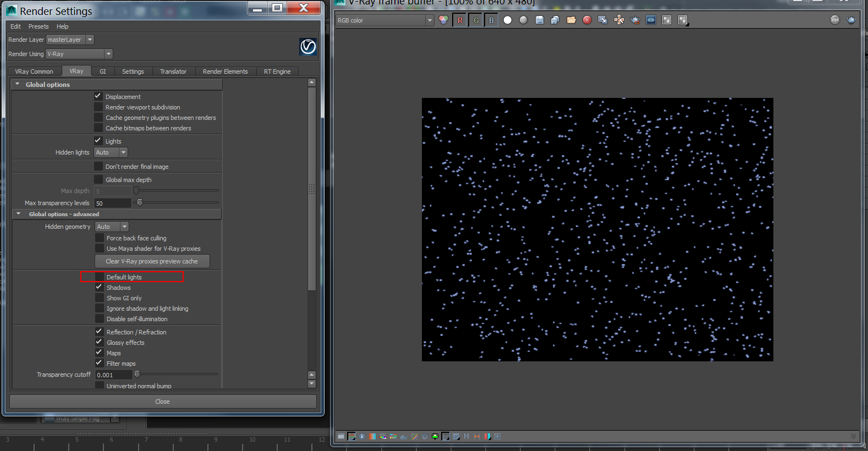Click the link to PDPlayer icon
This screenshot has width=868, height=451.
(x=651, y=20)
